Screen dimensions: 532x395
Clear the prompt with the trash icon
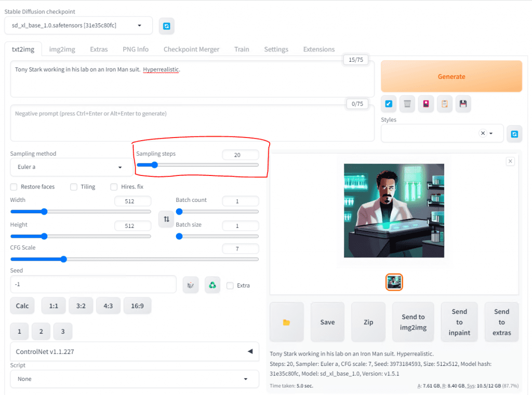coord(407,104)
